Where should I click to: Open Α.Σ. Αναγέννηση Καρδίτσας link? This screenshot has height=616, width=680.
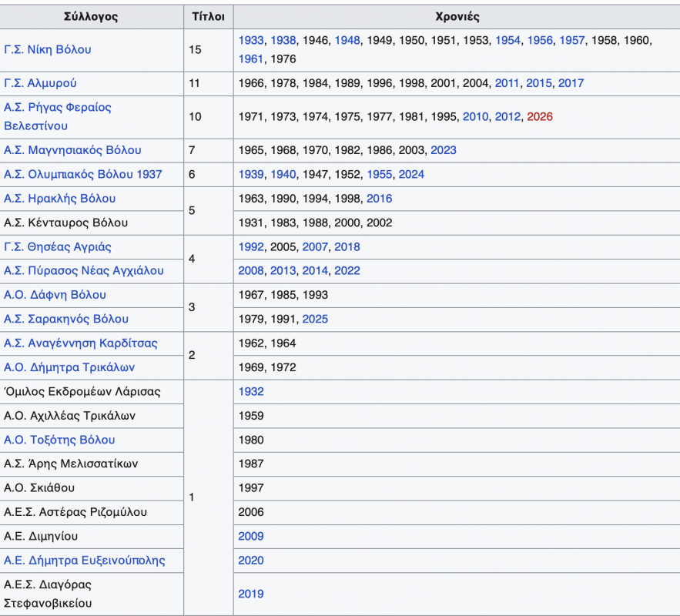pos(81,343)
